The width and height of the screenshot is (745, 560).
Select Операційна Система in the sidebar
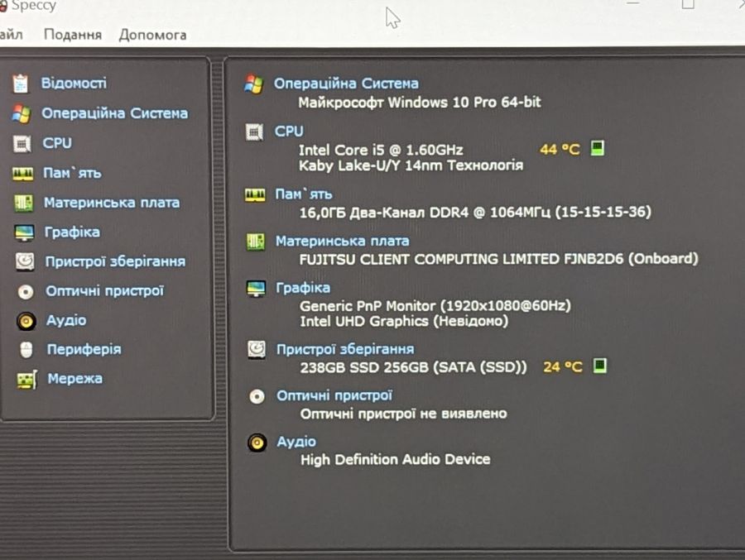point(114,113)
